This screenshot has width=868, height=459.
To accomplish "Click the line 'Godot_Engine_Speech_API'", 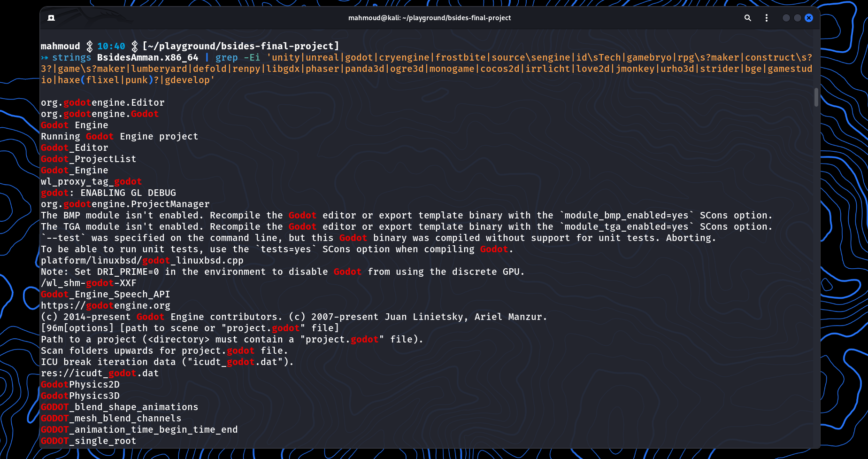I will [x=106, y=294].
